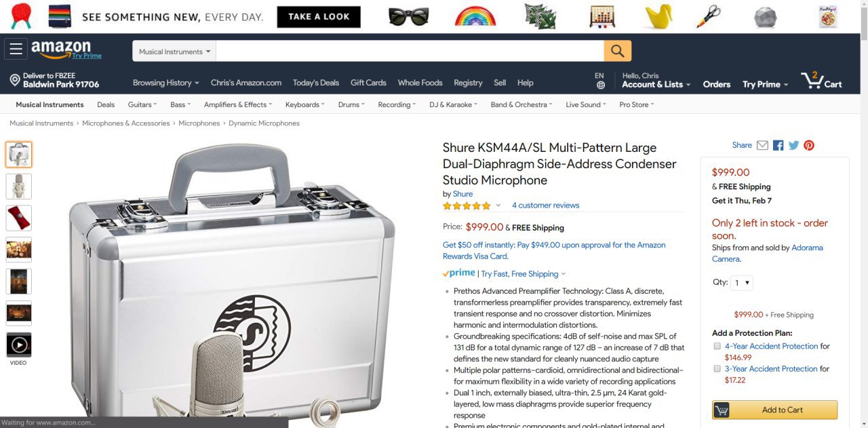Click the Add to Cart button
The image size is (868, 428).
click(774, 410)
